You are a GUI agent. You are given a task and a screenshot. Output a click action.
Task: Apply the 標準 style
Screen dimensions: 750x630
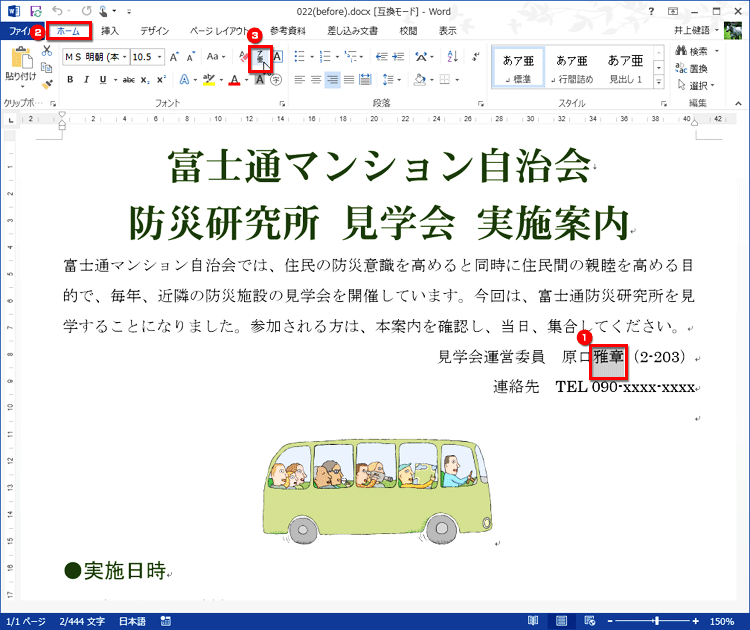(x=518, y=67)
